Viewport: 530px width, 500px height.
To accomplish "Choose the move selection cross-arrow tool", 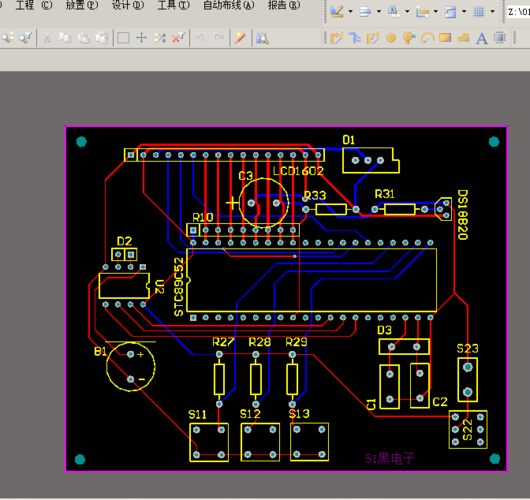I will pos(142,38).
